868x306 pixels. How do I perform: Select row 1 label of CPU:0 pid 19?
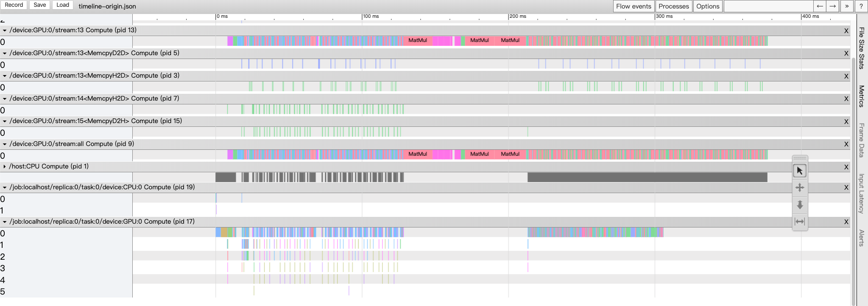tap(2, 211)
